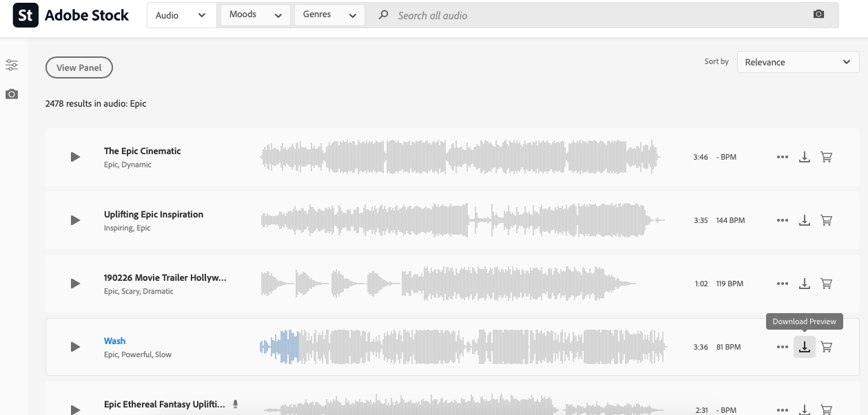
Task: Click the '3:35' duration
Action: [701, 220]
